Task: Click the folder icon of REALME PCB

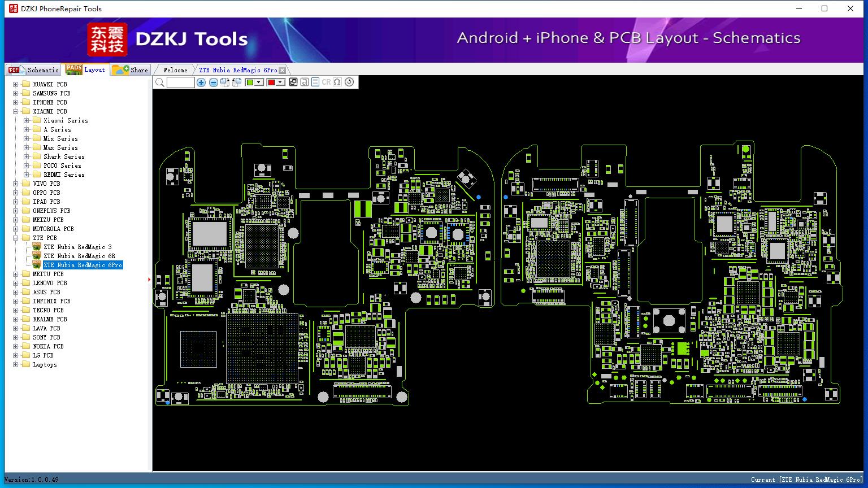Action: [x=25, y=319]
